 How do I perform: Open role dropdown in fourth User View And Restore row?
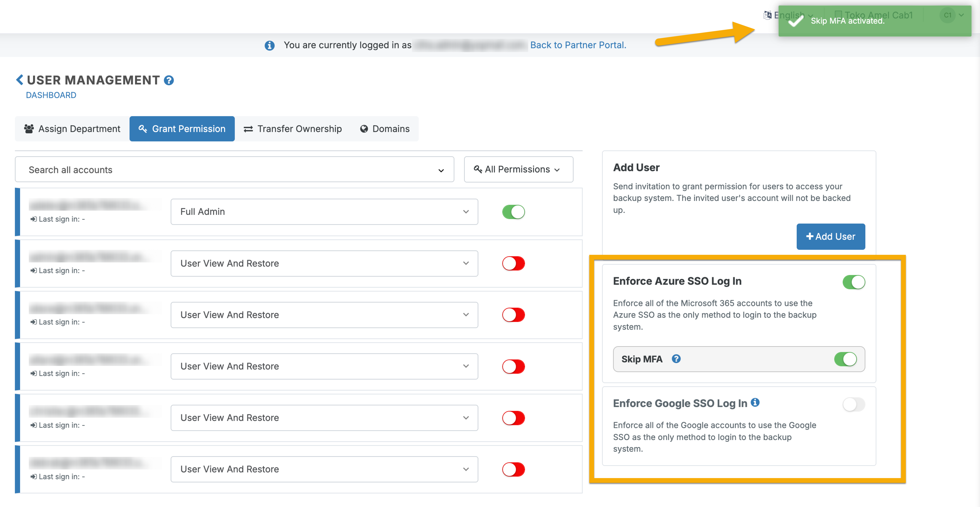[324, 418]
